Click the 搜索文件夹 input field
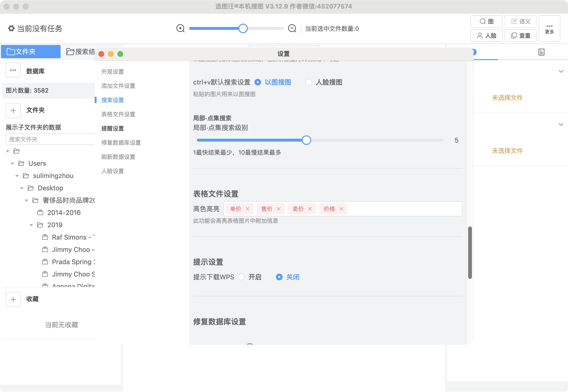Image resolution: width=568 pixels, height=392 pixels. (x=50, y=139)
